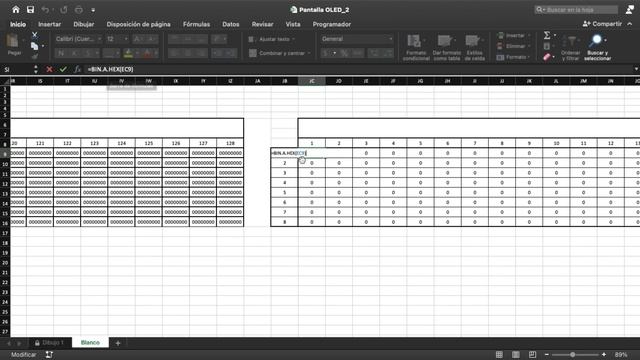
Task: Click Eliminar cells button in ribbon
Action: click(513, 46)
